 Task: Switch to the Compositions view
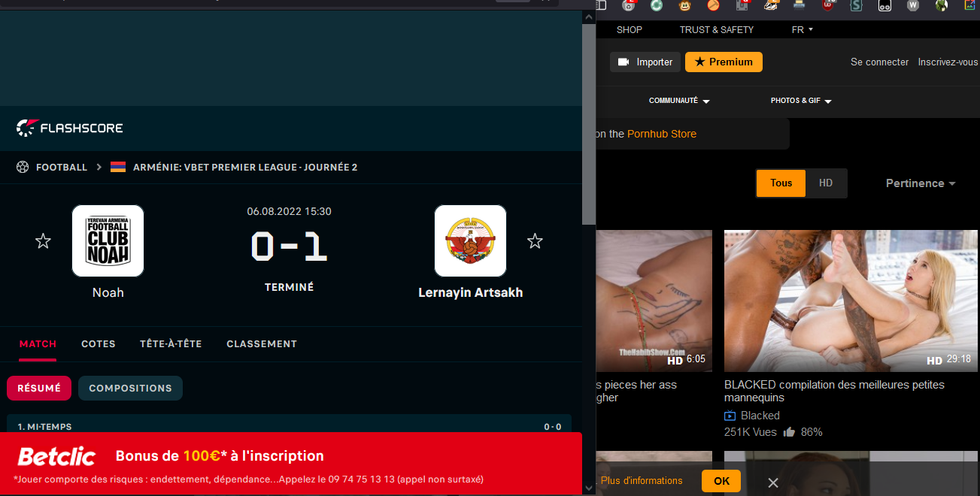coord(130,389)
